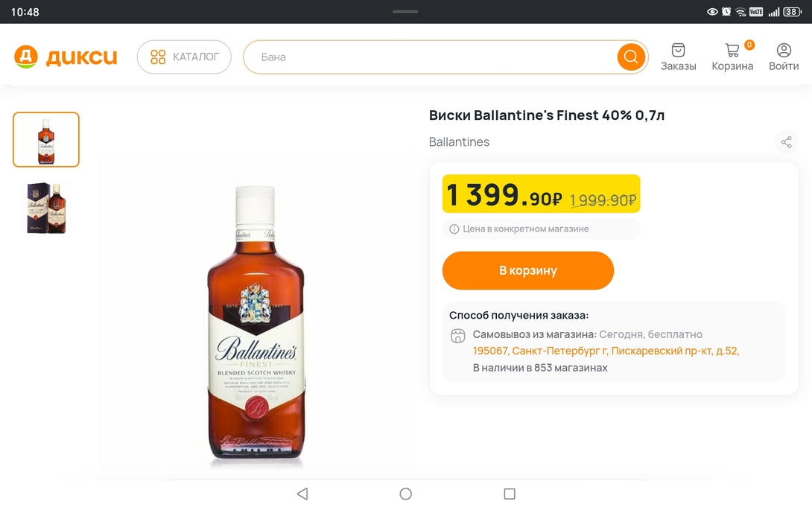This screenshot has height=507, width=812.
Task: Tap the store pickup icon
Action: pos(458,336)
